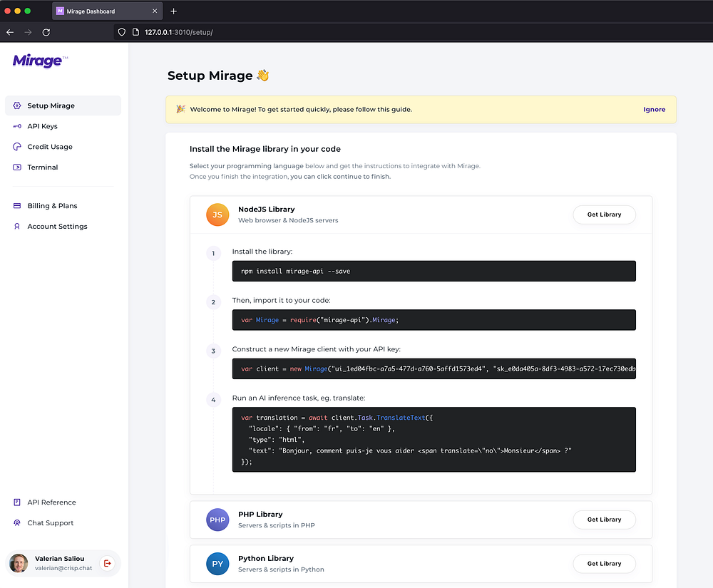713x588 pixels.
Task: Close the Mirage Dashboard tab
Action: pos(155,11)
